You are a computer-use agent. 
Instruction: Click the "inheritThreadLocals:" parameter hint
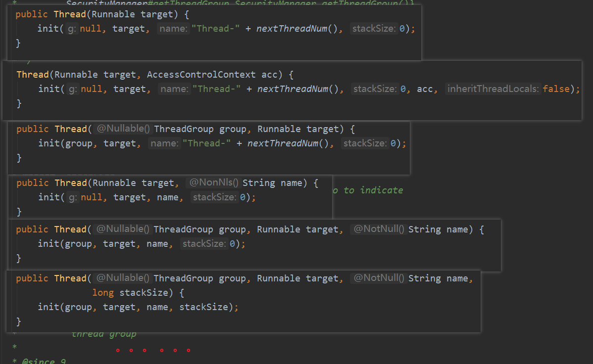coord(493,89)
